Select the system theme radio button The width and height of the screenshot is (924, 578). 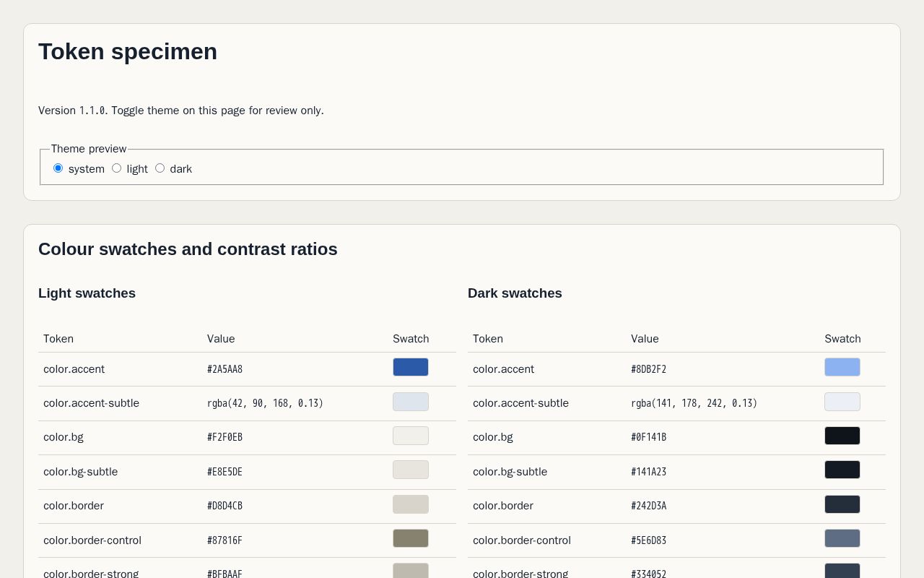(58, 168)
